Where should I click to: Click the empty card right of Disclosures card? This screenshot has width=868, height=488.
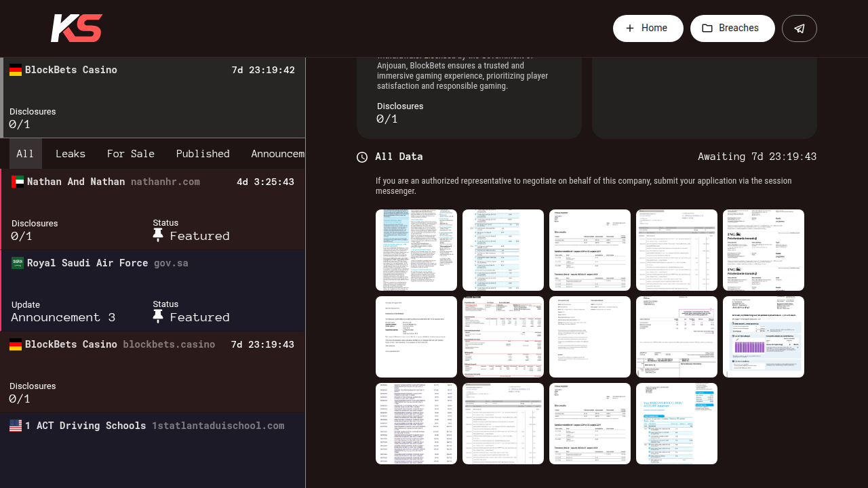(705, 98)
